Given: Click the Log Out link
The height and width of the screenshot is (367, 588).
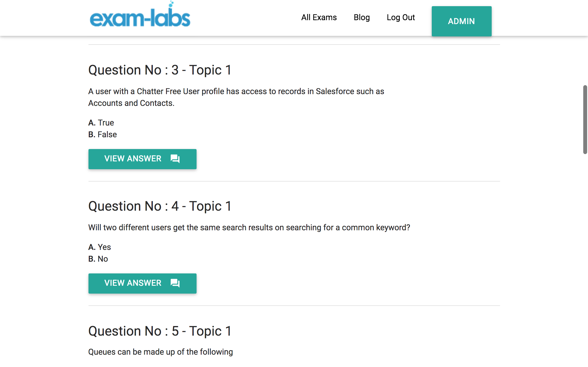Looking at the screenshot, I should [x=401, y=17].
